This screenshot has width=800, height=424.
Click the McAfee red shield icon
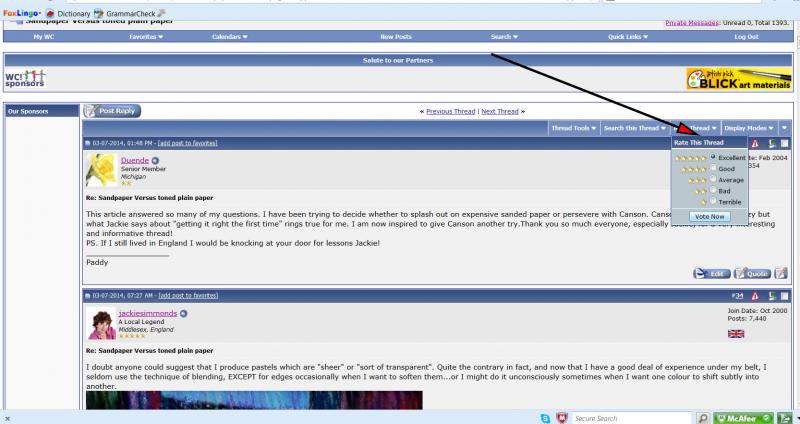tap(562, 418)
